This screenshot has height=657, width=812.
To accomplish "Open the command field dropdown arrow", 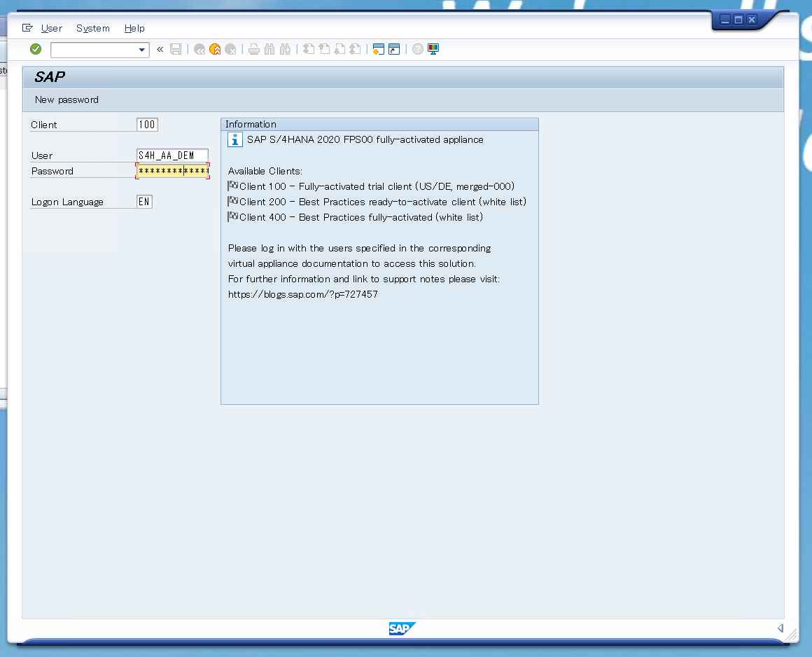I will [142, 50].
